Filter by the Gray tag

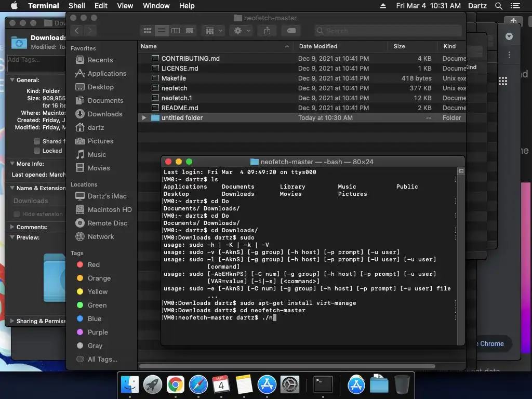point(89,345)
